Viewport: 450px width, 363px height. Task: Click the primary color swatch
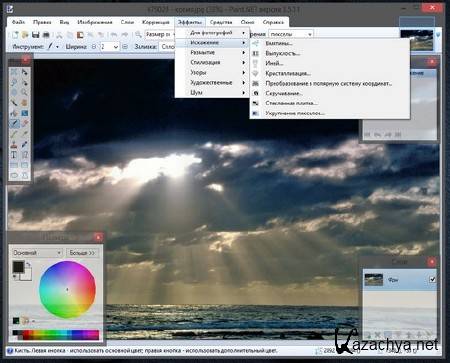(18, 266)
